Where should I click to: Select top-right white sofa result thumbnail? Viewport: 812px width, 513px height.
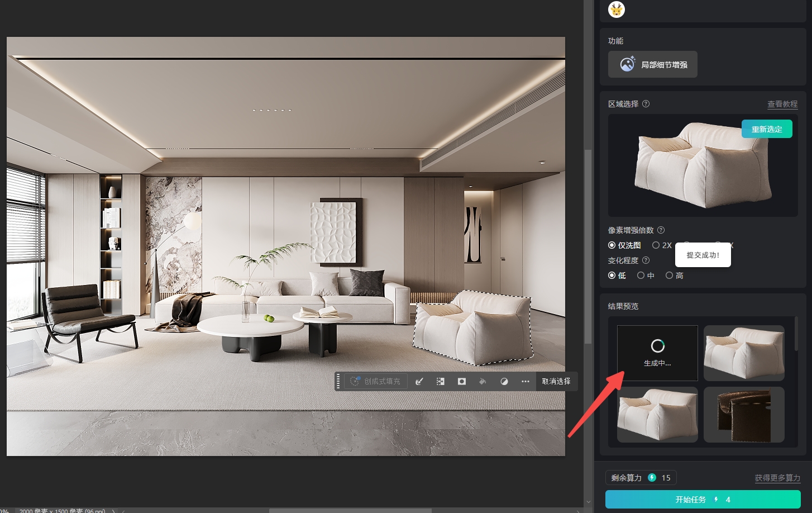(744, 353)
